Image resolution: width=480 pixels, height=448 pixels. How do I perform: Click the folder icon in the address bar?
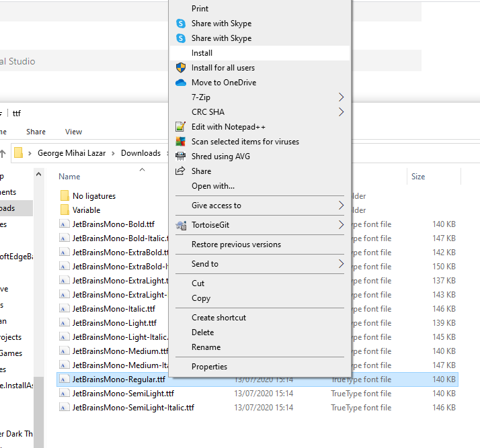coord(18,152)
